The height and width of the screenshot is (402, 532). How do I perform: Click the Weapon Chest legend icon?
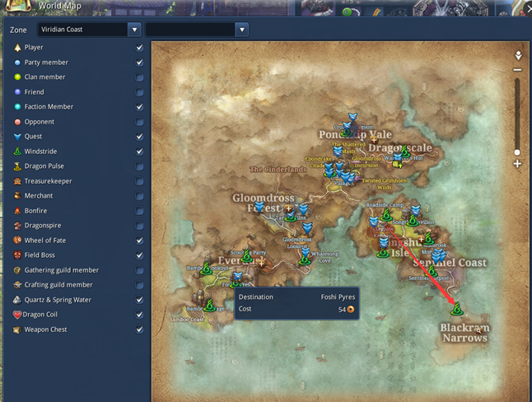coord(17,330)
